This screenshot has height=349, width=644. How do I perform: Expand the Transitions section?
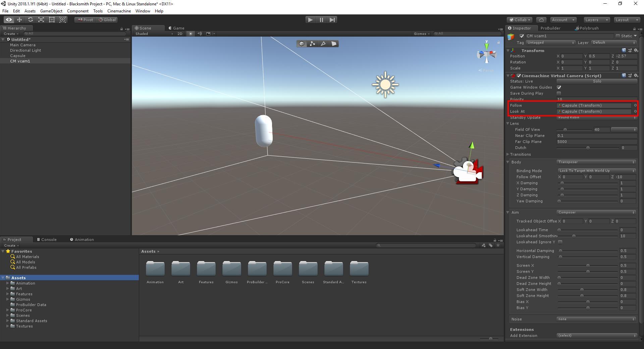(508, 154)
